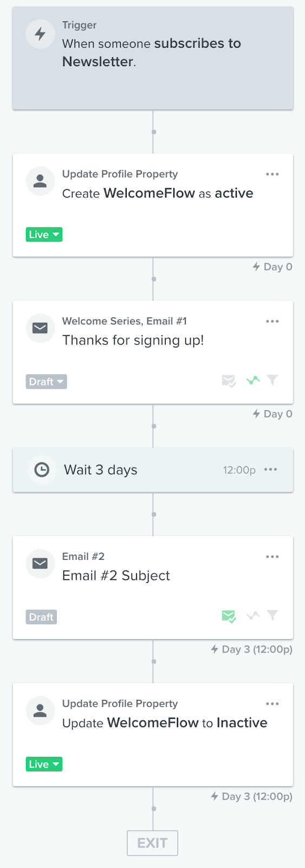This screenshot has width=305, height=868.
Task: Click the envelope icon on Email #2 card
Action: (x=40, y=564)
